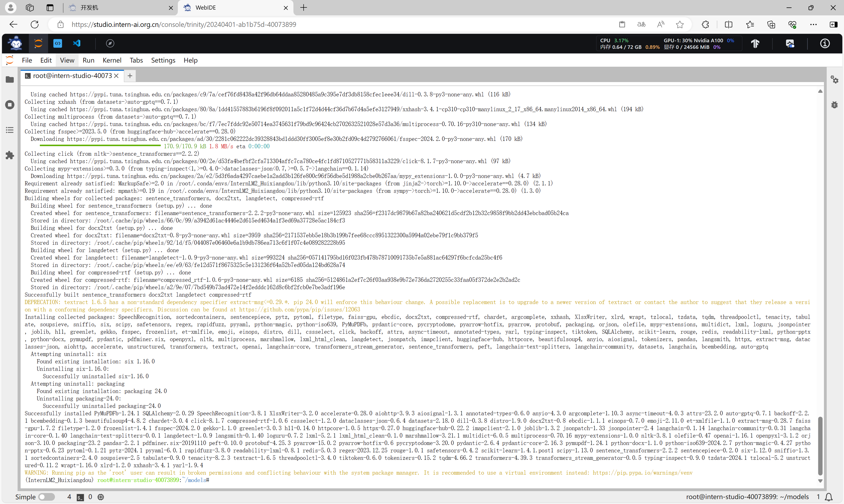
Task: Click the InternStudio owl logo
Action: pyautogui.click(x=15, y=43)
